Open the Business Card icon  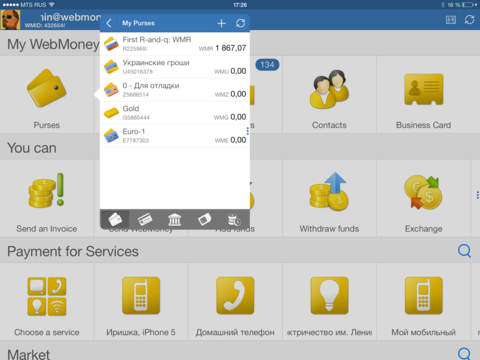424,89
